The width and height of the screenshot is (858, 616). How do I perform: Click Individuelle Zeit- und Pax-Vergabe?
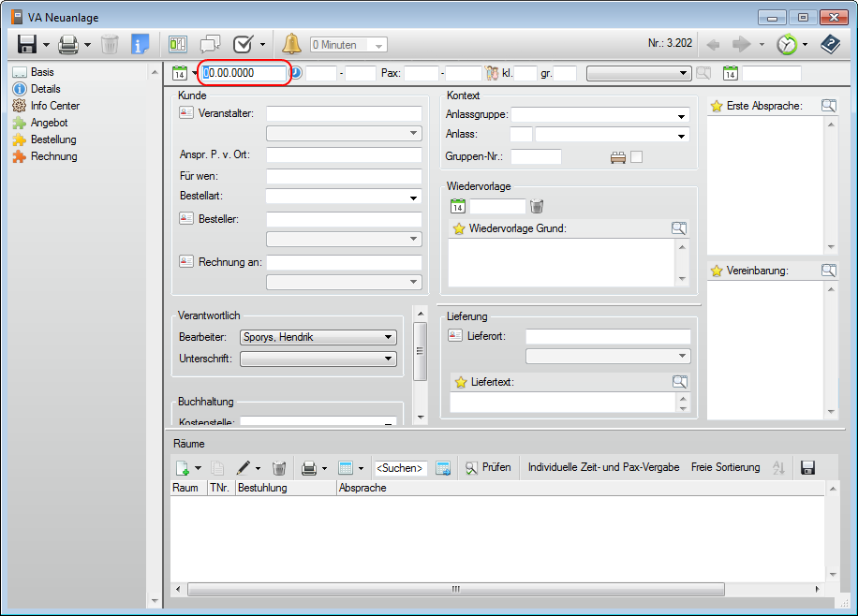(603, 467)
